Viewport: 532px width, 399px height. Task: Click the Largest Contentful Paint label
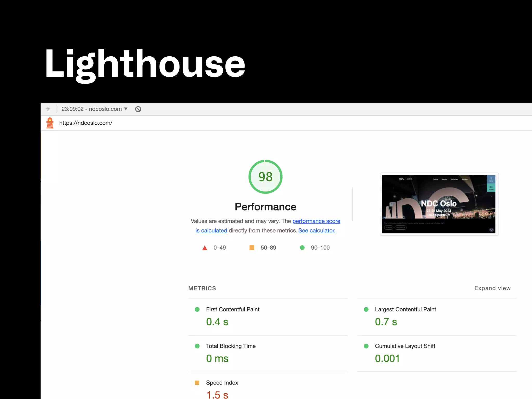pos(405,309)
